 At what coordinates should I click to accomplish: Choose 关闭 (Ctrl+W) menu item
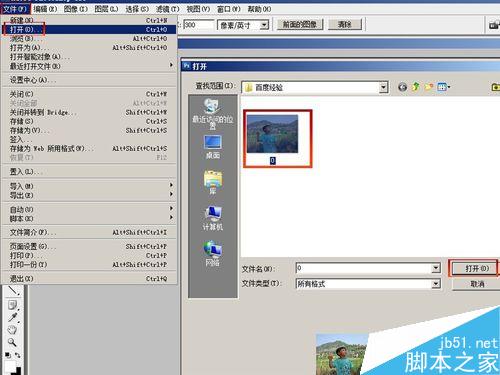click(x=89, y=94)
